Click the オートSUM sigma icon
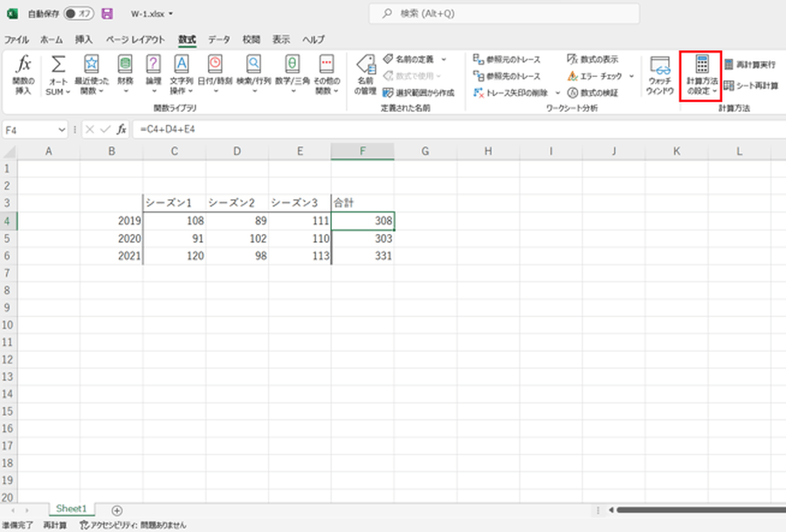The image size is (786, 532). [x=58, y=66]
